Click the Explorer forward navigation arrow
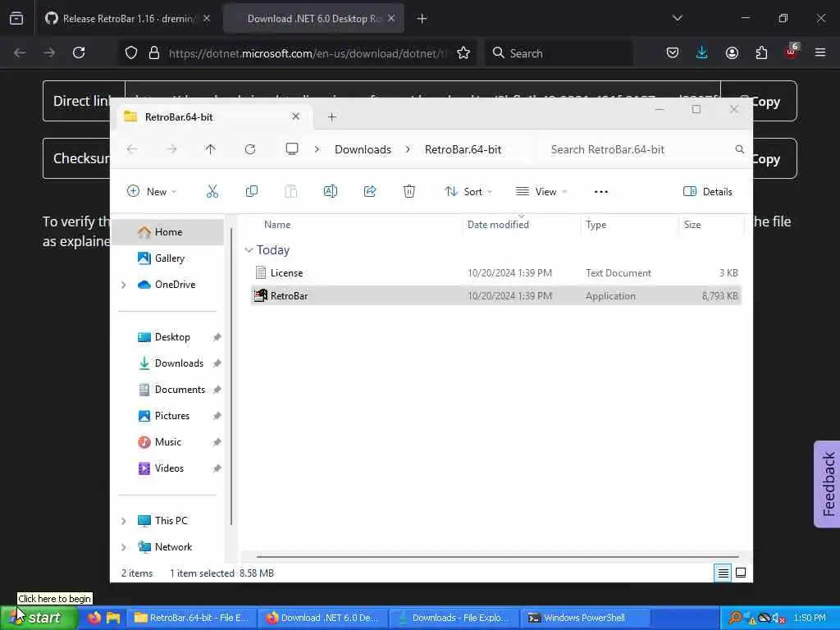 pyautogui.click(x=171, y=149)
